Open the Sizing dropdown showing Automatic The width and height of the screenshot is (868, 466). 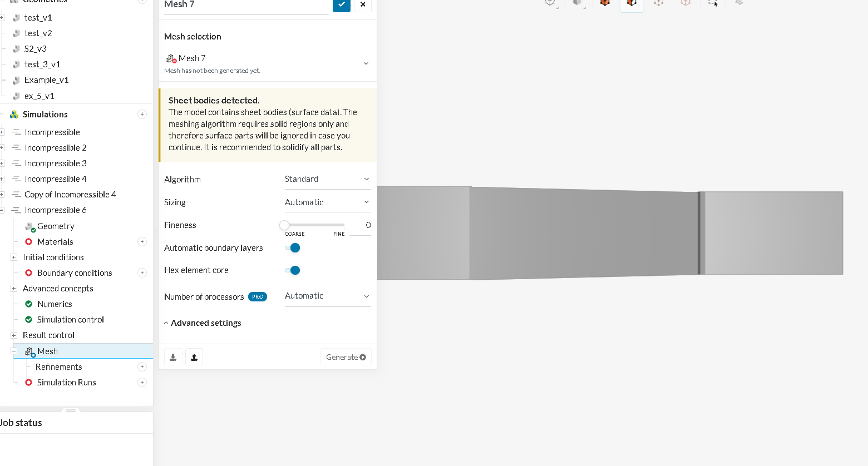coord(328,202)
